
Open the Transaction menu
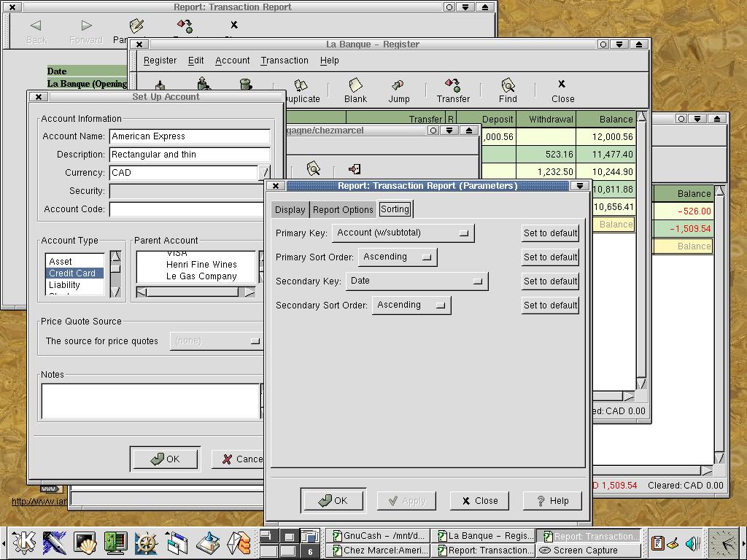[x=284, y=61]
